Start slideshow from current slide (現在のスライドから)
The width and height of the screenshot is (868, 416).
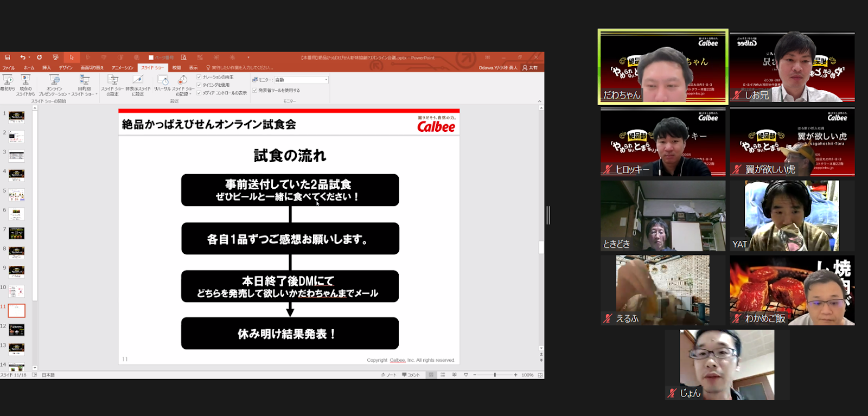pos(25,85)
